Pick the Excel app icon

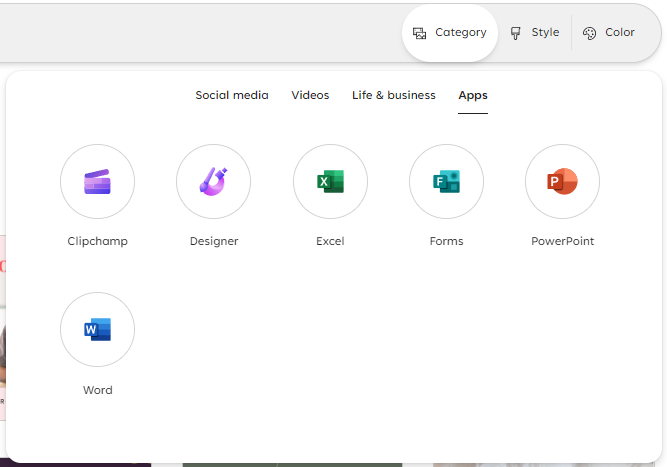click(x=330, y=182)
